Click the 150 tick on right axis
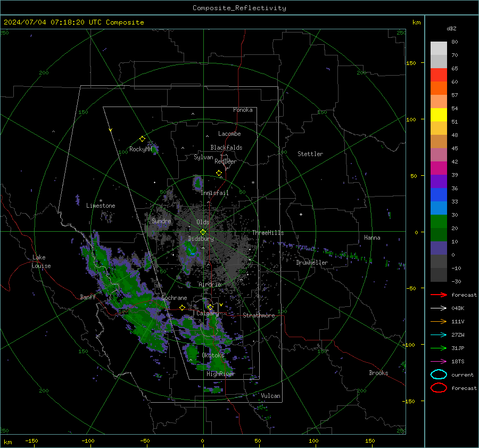The image size is (479, 448). pos(411,63)
